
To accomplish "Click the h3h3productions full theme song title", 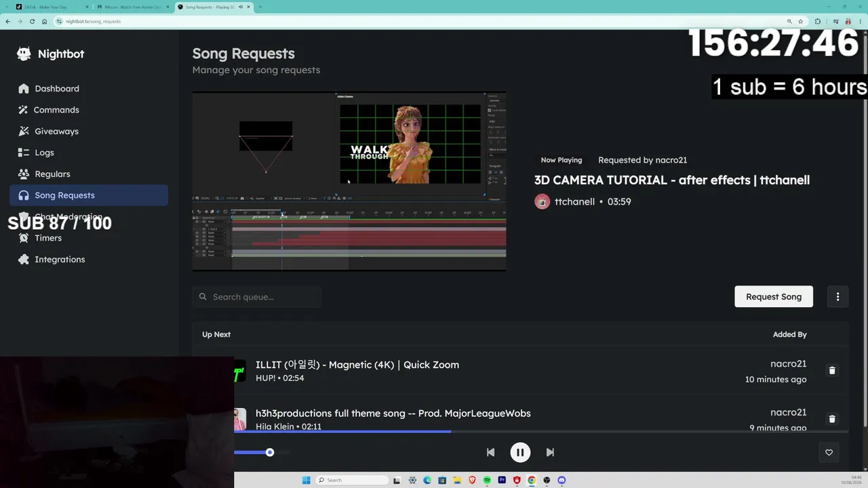I will [x=393, y=413].
